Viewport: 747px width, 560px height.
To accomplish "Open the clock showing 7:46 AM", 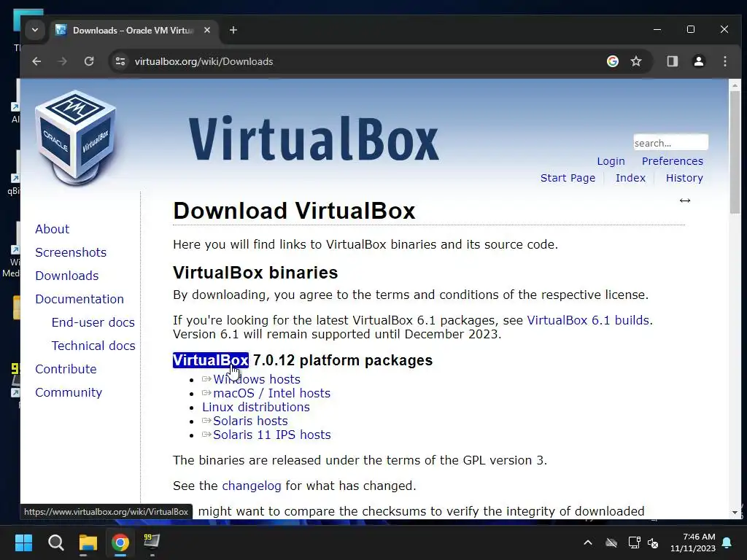I will pyautogui.click(x=693, y=542).
